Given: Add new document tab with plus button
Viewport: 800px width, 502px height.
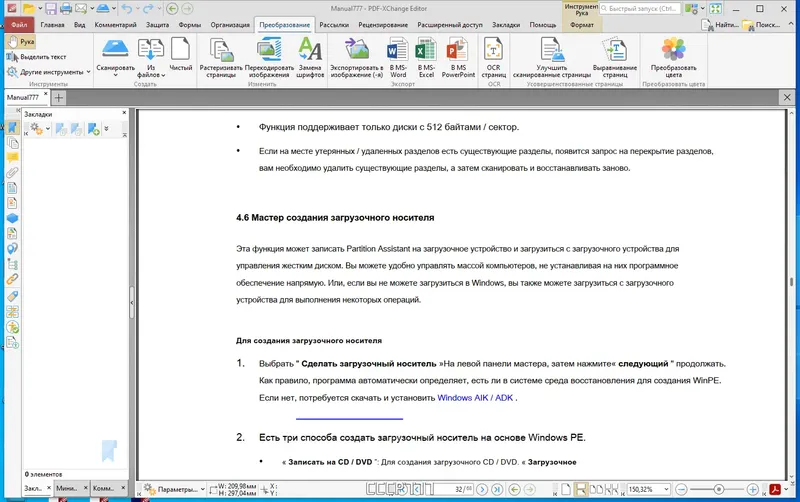Looking at the screenshot, I should point(59,97).
